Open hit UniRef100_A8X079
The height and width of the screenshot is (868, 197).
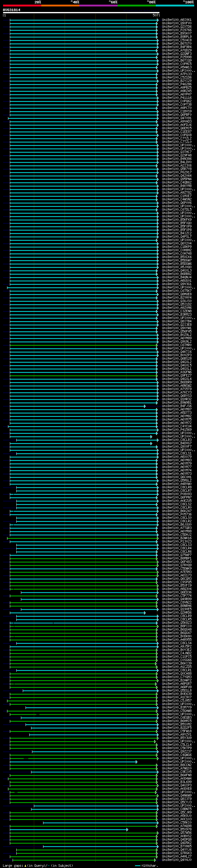coord(176,457)
